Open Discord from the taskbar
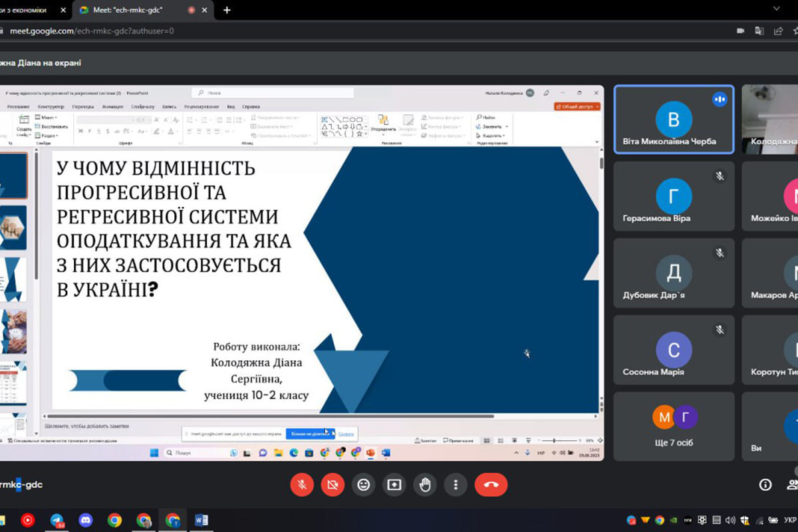Screen dimensions: 798x532 [86, 520]
